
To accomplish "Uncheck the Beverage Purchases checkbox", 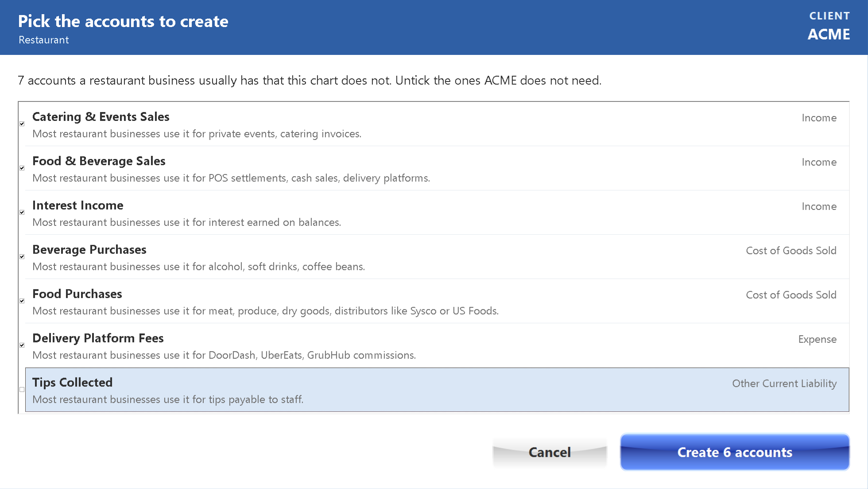I will 22,257.
